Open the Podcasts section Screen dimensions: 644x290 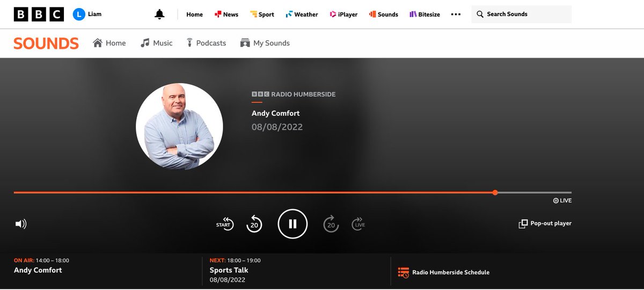click(206, 43)
